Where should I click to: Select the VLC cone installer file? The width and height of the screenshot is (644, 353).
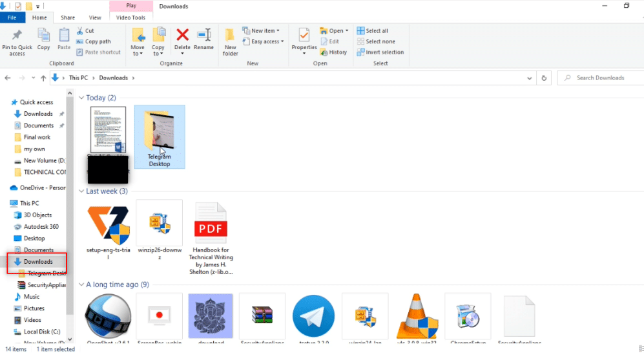[x=417, y=316]
